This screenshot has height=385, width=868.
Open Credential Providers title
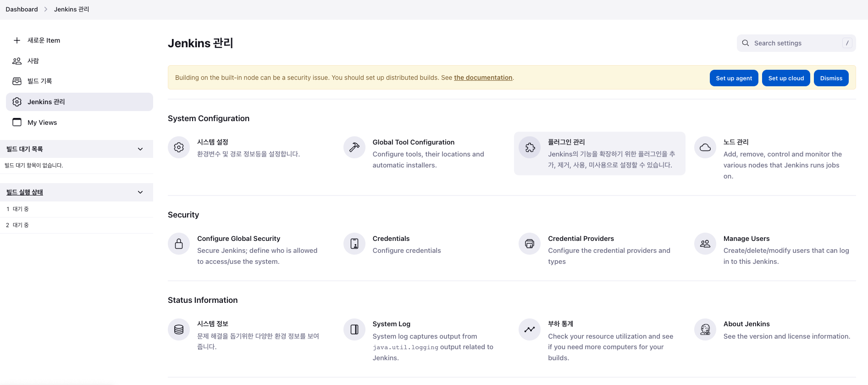tap(581, 239)
